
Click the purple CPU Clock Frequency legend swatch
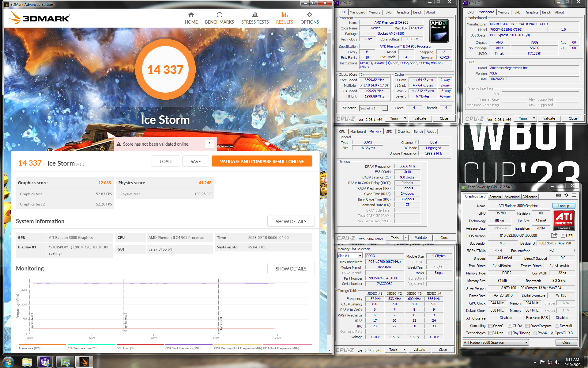(189, 344)
